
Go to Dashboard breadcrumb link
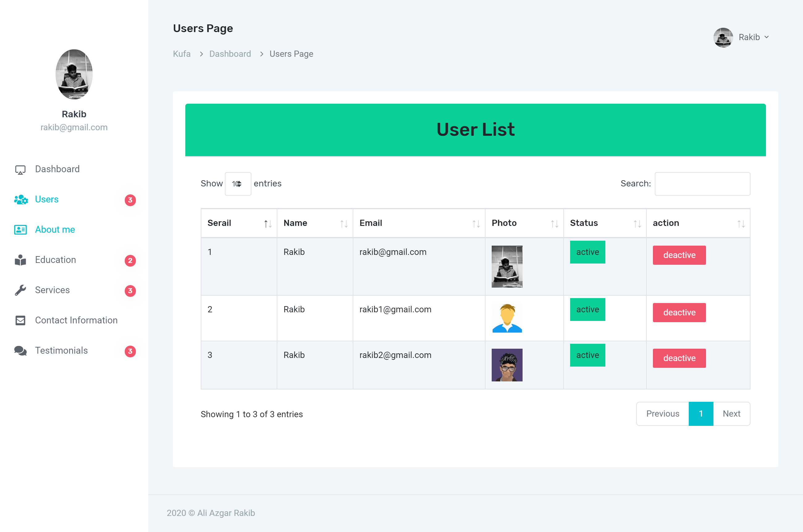point(230,54)
